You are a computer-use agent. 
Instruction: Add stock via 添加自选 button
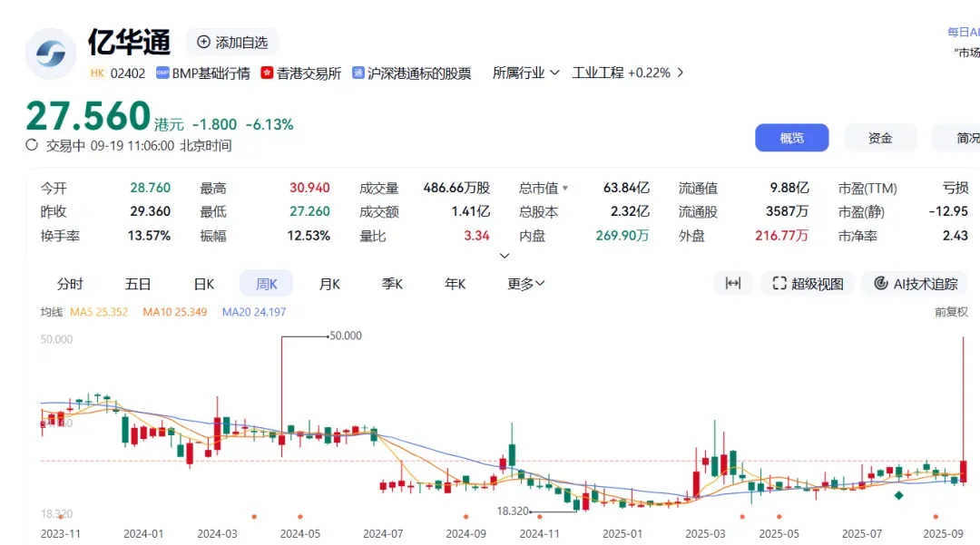pyautogui.click(x=232, y=43)
